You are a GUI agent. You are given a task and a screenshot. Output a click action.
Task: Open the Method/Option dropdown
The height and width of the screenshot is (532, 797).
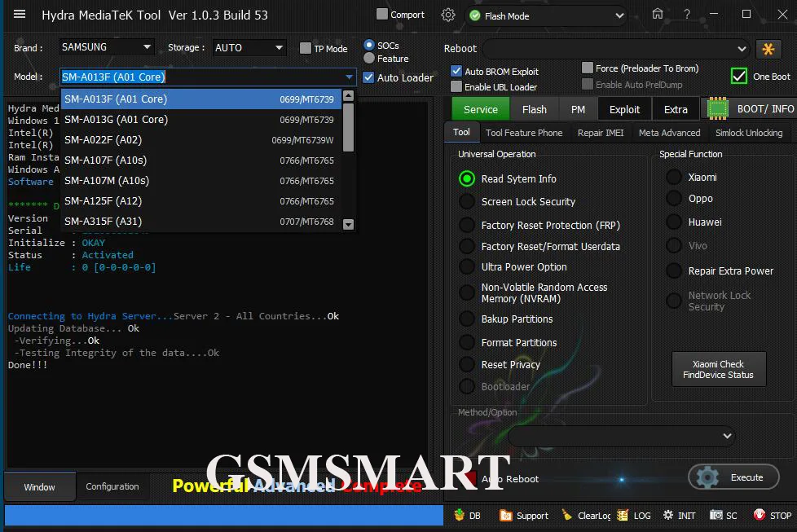point(622,436)
